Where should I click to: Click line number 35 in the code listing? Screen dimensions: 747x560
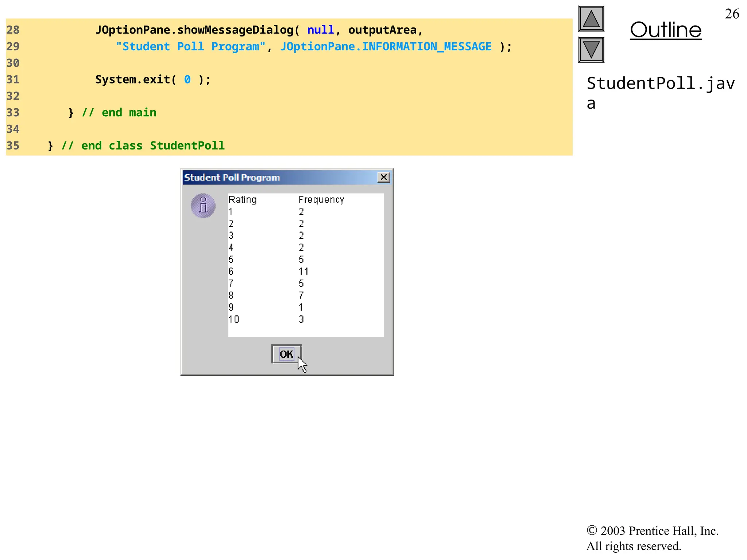[x=13, y=146]
